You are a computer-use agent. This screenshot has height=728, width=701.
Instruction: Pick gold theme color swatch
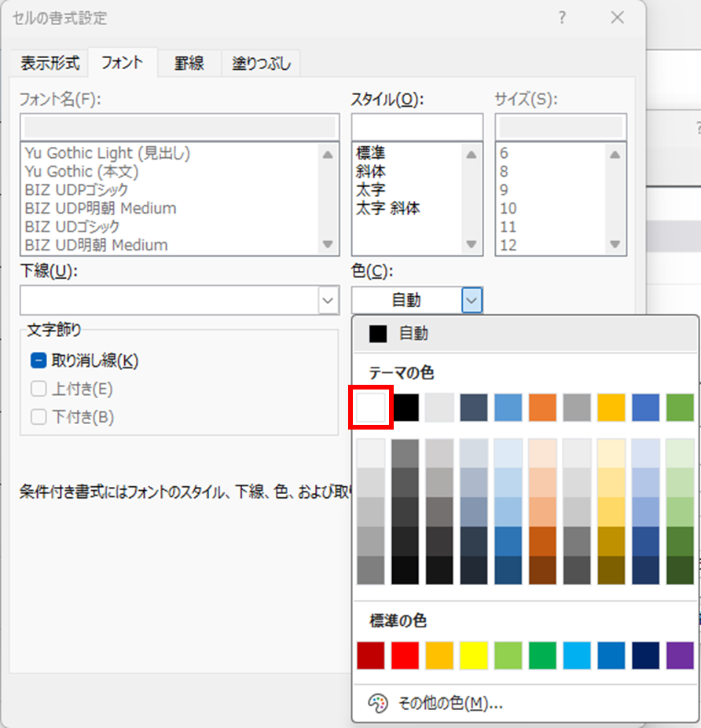(611, 407)
